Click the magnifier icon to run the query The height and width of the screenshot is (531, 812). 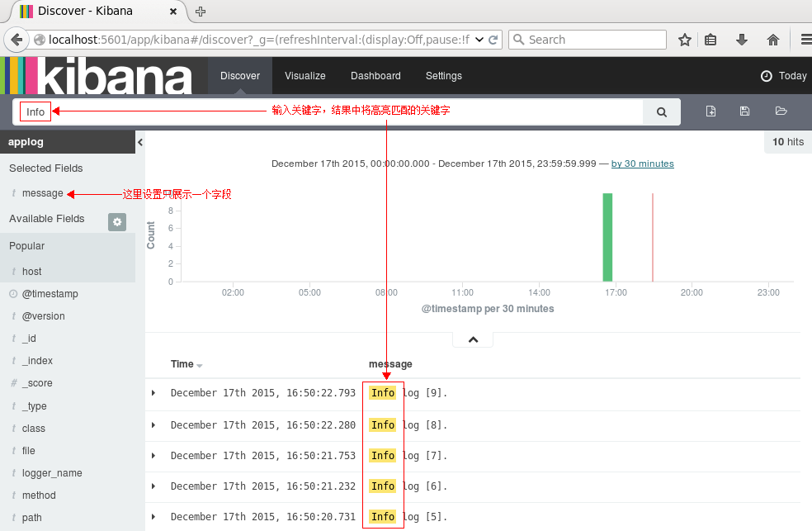point(660,111)
